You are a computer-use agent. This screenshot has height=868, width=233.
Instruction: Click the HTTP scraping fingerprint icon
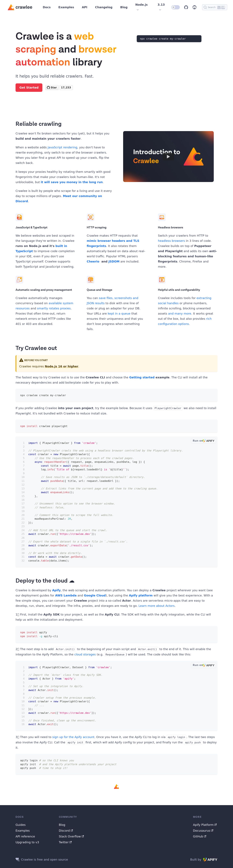[x=90, y=217]
